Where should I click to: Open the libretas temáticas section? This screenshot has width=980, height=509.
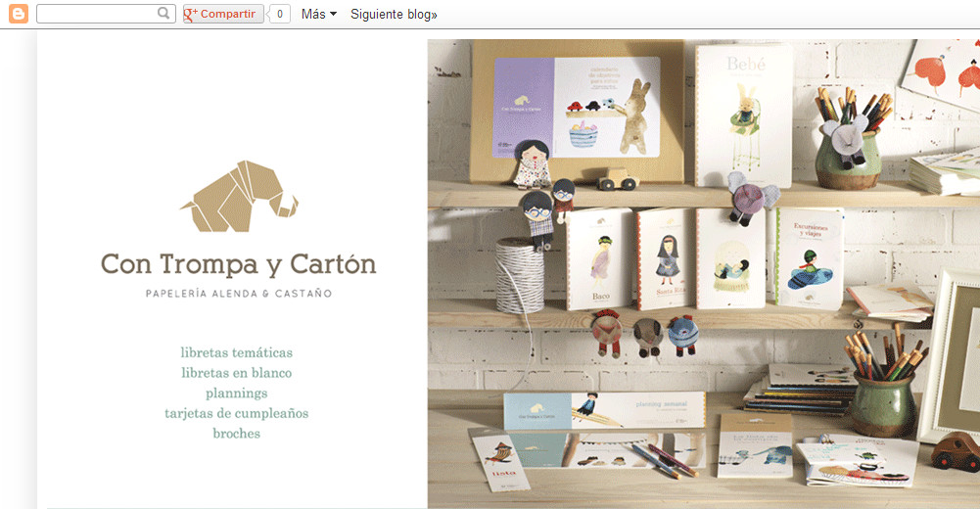(x=236, y=352)
